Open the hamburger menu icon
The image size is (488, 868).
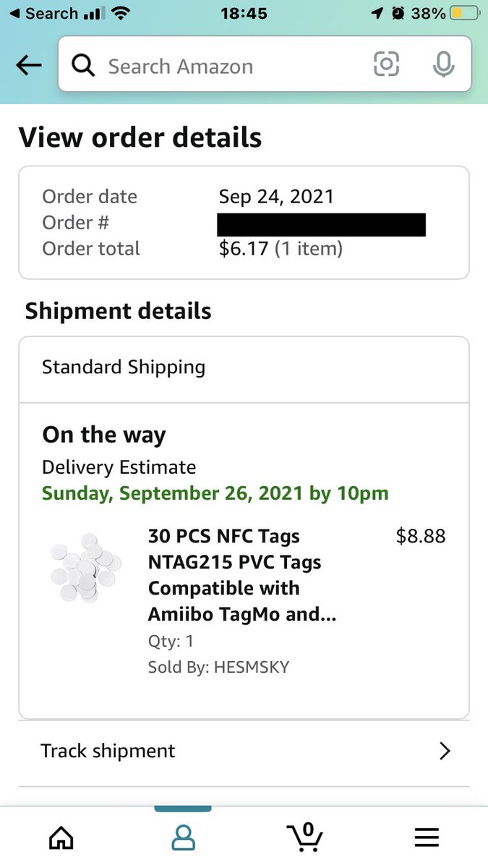click(x=427, y=837)
